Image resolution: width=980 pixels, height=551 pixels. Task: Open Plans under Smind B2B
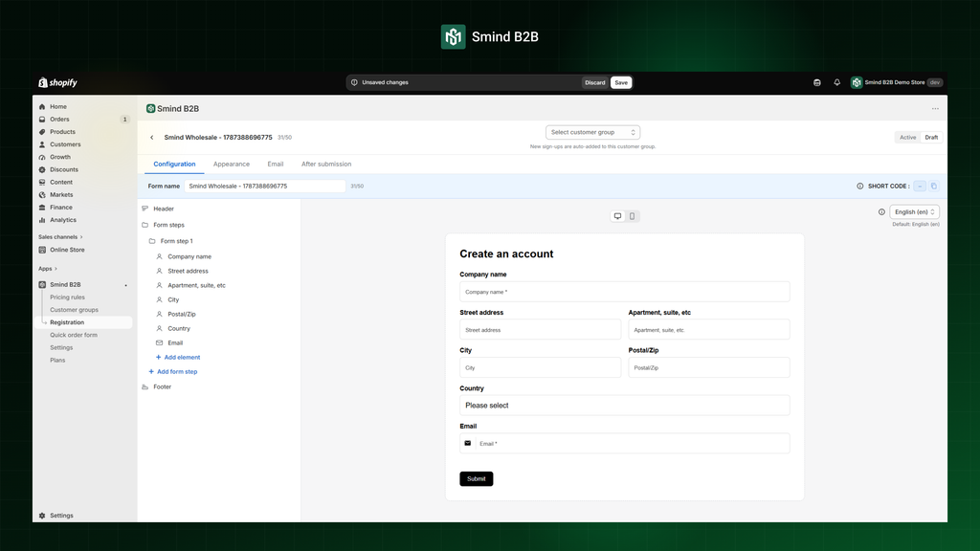[57, 360]
